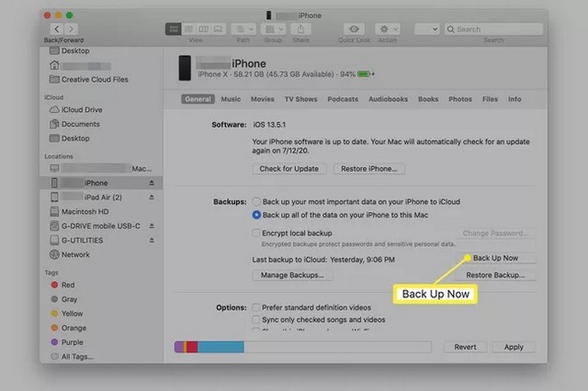Switch to the Photos tab

click(x=460, y=99)
